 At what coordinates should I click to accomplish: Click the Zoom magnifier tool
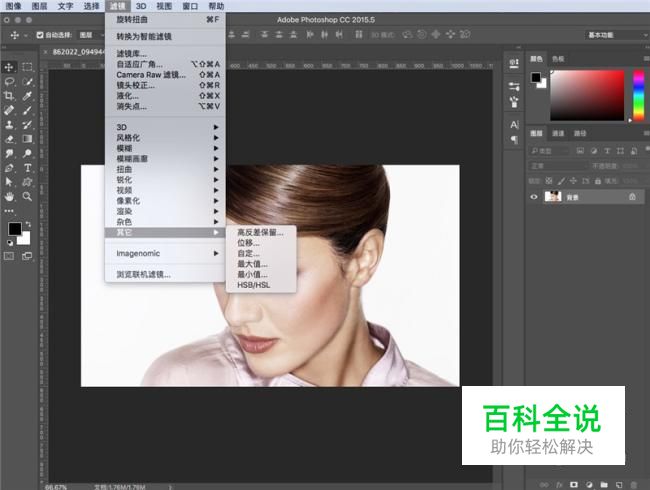27,197
